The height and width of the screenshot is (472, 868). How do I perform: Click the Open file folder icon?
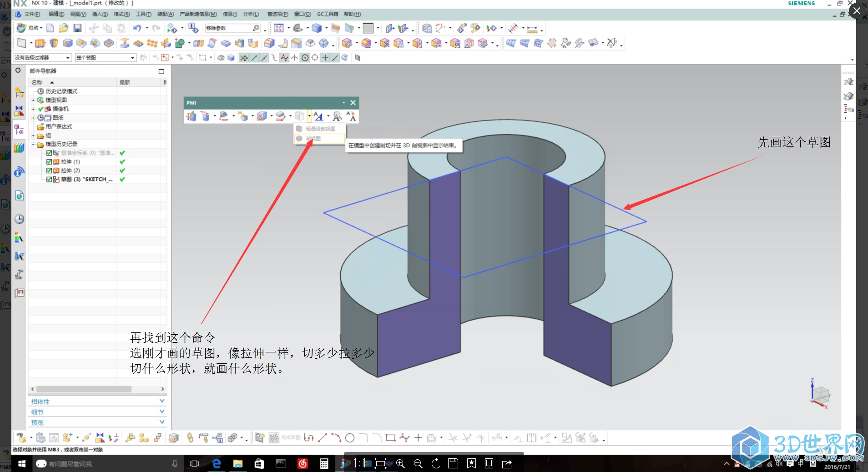[x=64, y=28]
